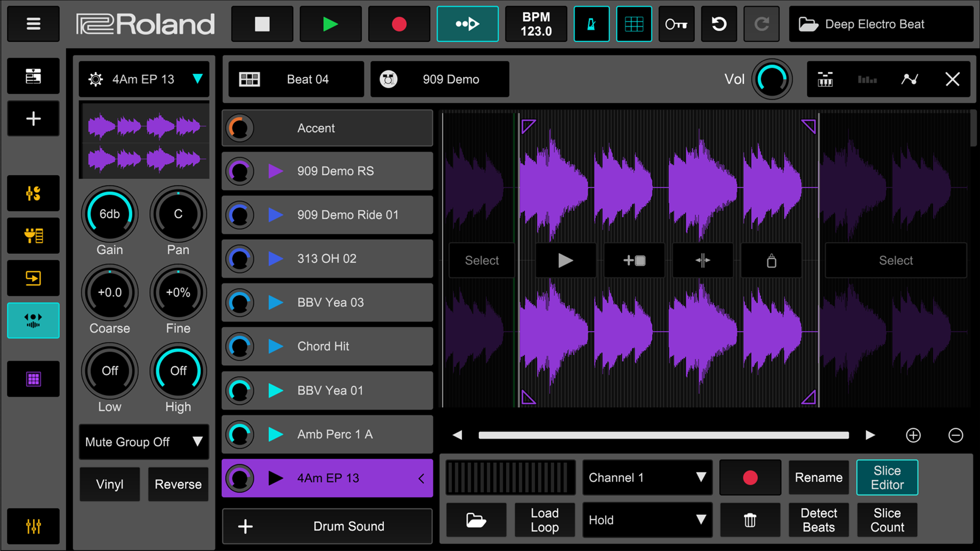
Task: Add a new track with the plus icon
Action: click(33, 119)
